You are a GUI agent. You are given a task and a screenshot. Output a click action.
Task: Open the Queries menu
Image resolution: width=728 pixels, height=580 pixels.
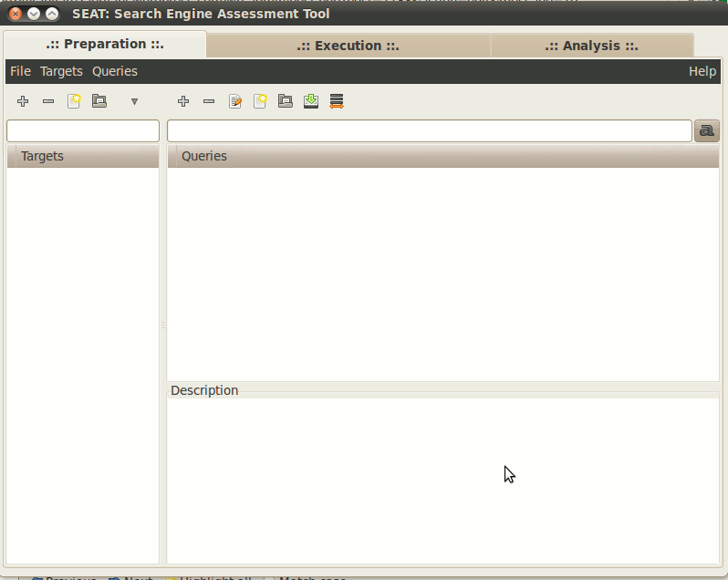tap(115, 71)
